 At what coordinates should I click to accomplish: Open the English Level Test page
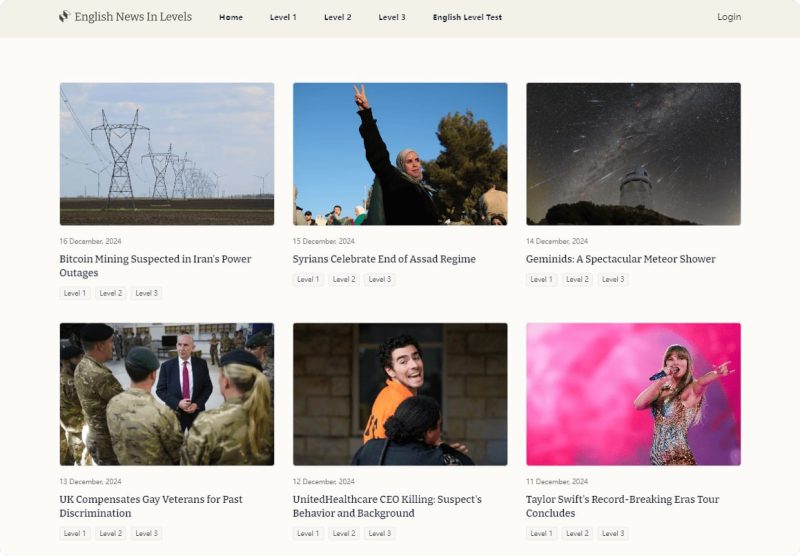pyautogui.click(x=467, y=17)
